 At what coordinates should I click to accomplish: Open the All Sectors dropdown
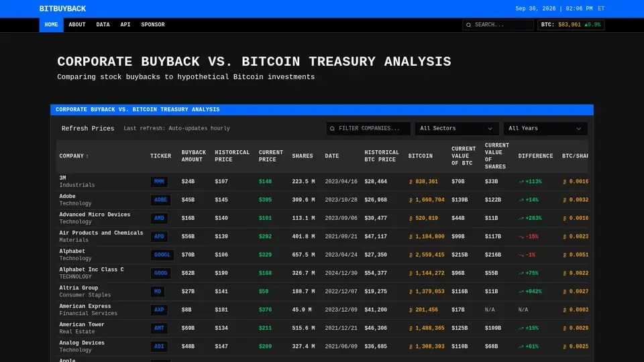pos(457,129)
